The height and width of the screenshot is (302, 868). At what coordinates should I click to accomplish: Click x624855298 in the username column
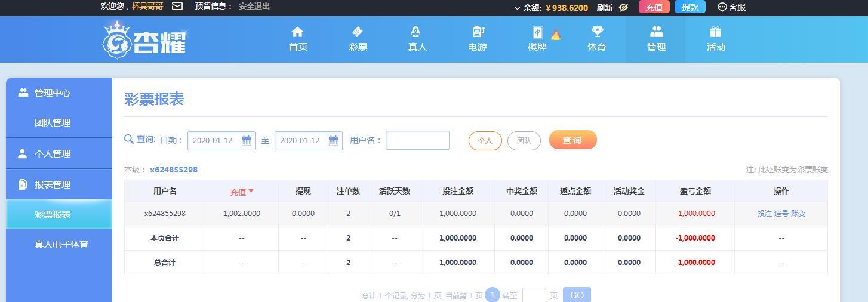[165, 214]
